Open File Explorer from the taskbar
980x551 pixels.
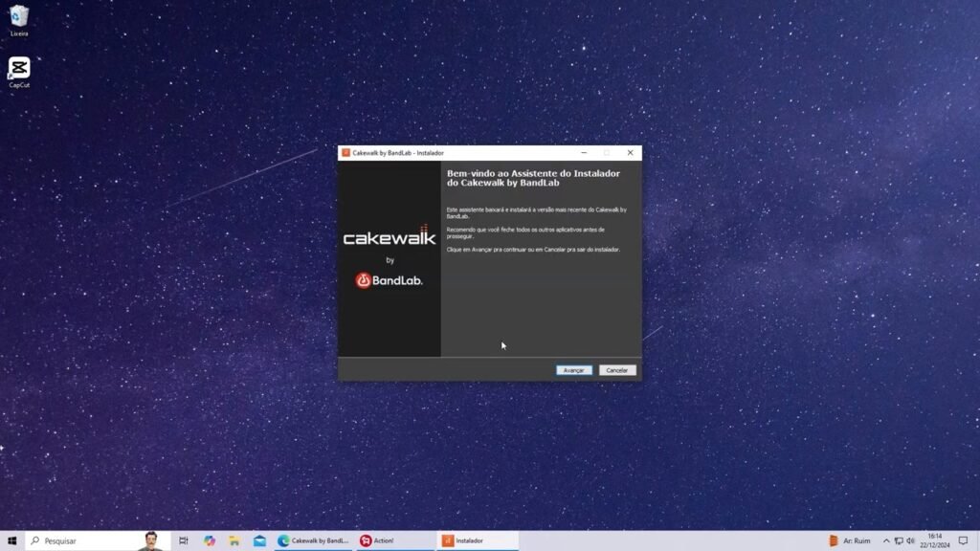point(234,541)
